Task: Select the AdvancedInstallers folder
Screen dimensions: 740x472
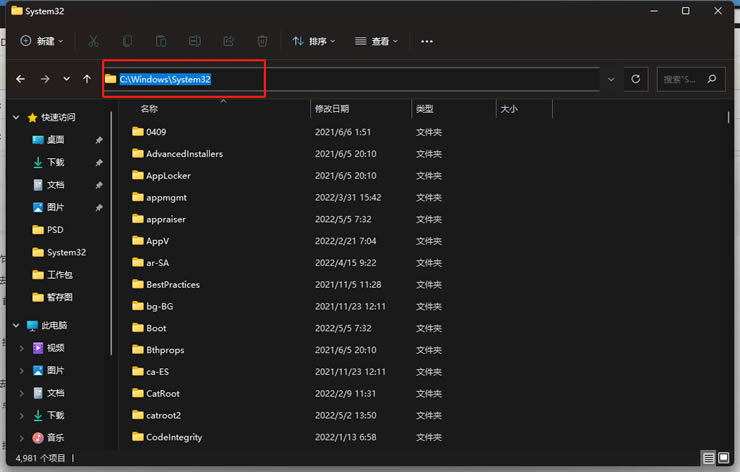Action: pyautogui.click(x=177, y=153)
